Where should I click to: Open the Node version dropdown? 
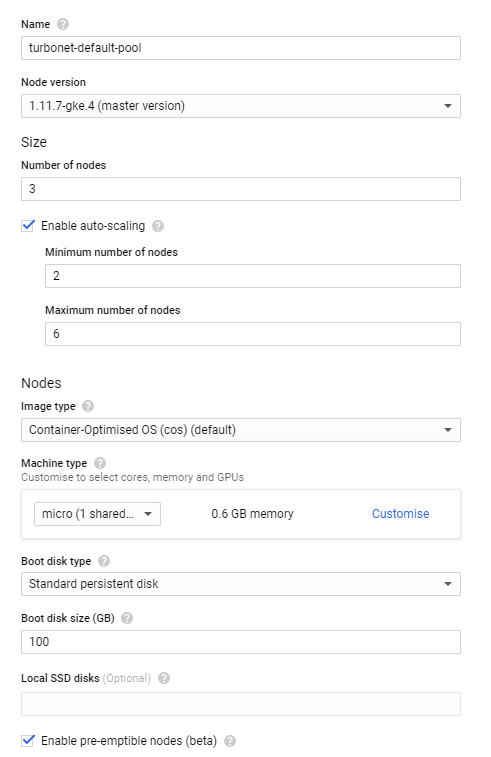241,106
